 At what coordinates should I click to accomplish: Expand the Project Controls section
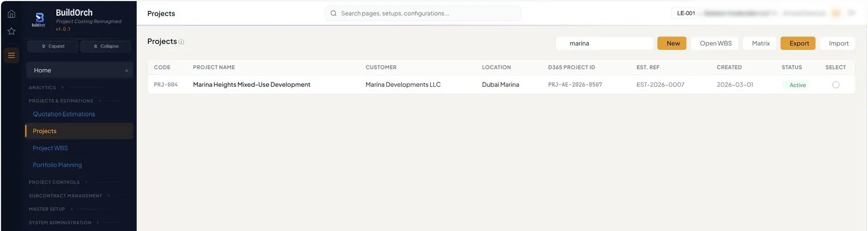[x=58, y=182]
